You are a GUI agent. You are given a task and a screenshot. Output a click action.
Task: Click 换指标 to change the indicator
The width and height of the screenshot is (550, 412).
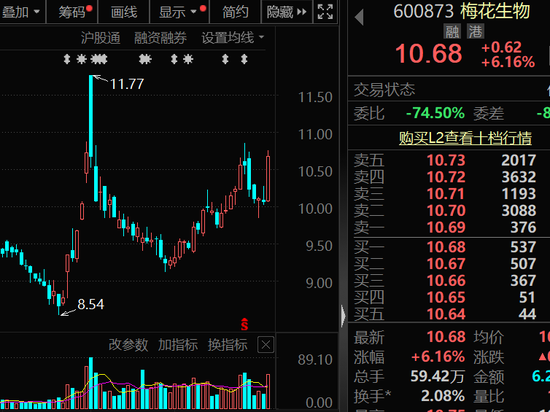pos(227,345)
